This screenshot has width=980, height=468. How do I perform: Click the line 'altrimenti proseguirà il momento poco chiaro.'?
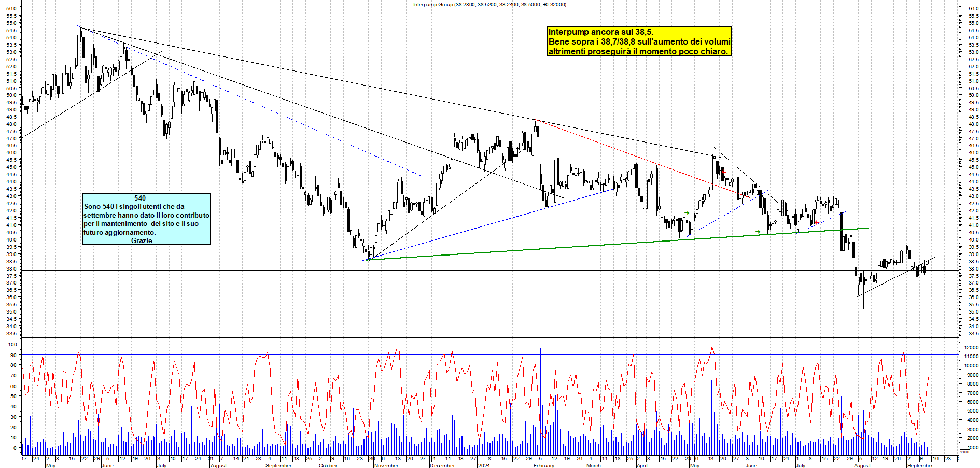(x=638, y=51)
